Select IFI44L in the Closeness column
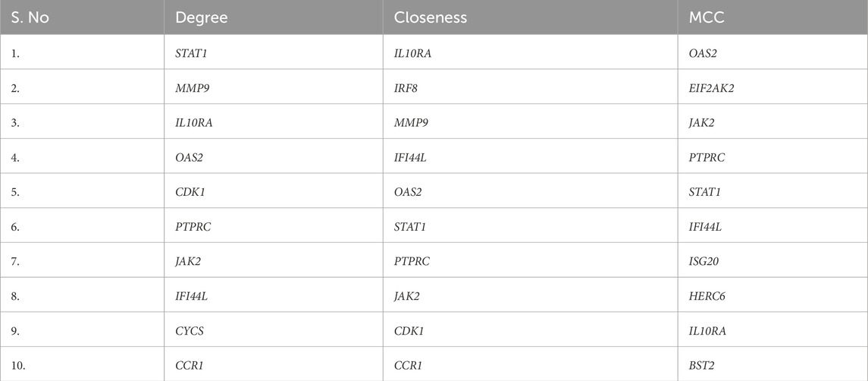Image resolution: width=868 pixels, height=381 pixels. tap(412, 156)
